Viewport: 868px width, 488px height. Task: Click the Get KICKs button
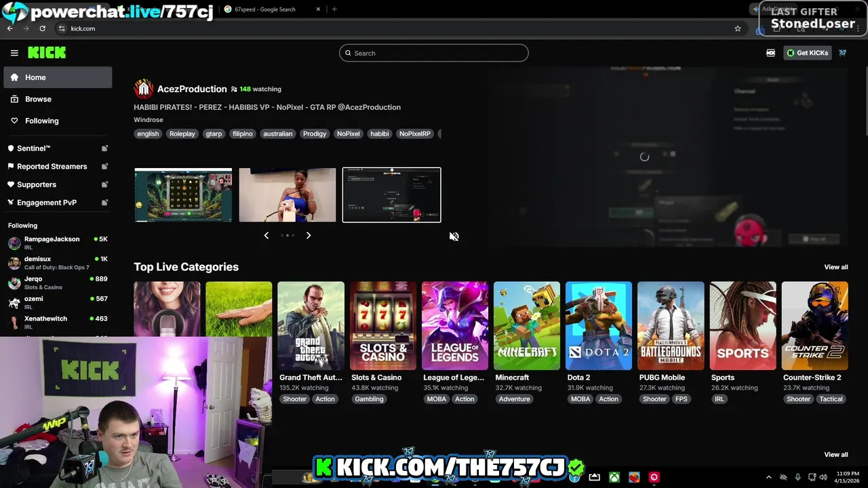pos(807,53)
